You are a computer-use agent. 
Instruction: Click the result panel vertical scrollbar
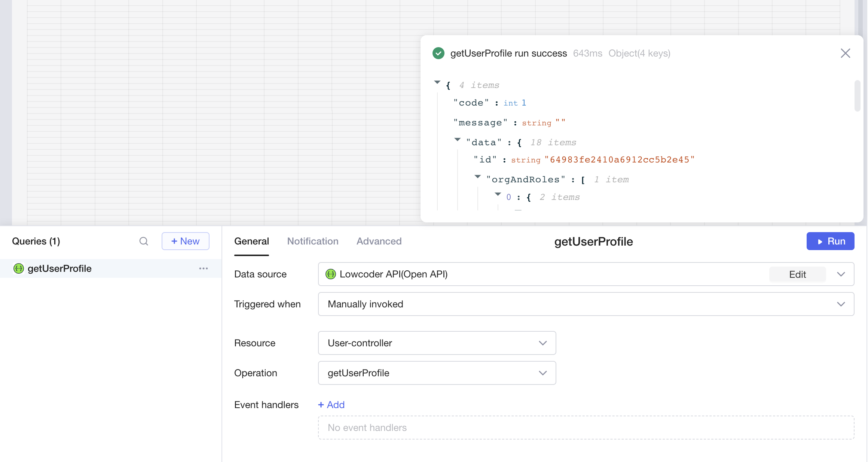[x=857, y=96]
